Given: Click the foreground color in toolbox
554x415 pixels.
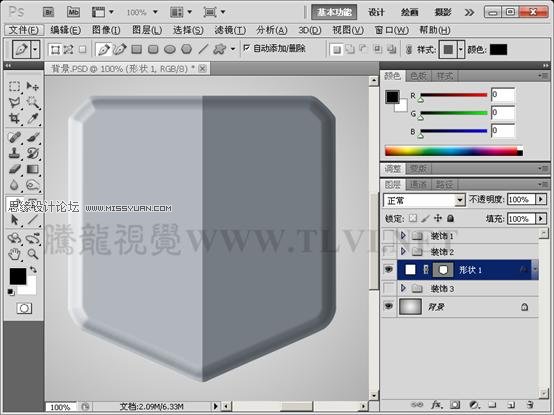Looking at the screenshot, I should 18,276.
